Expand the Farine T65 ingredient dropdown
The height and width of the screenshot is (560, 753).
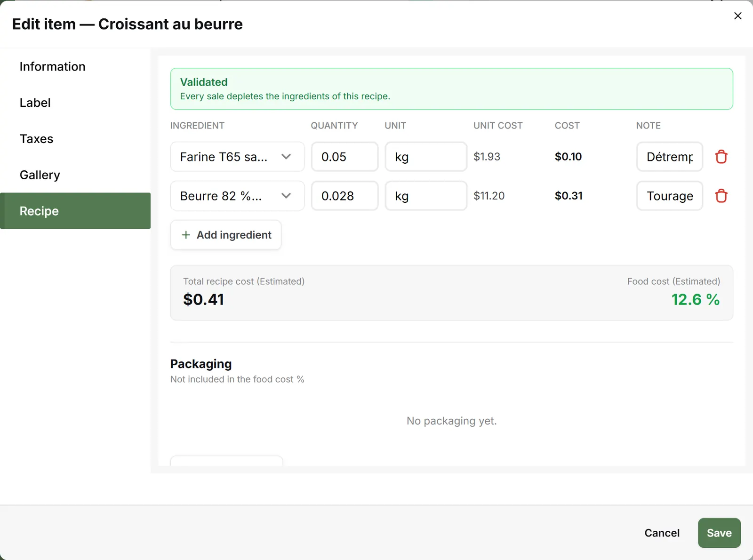tap(237, 157)
